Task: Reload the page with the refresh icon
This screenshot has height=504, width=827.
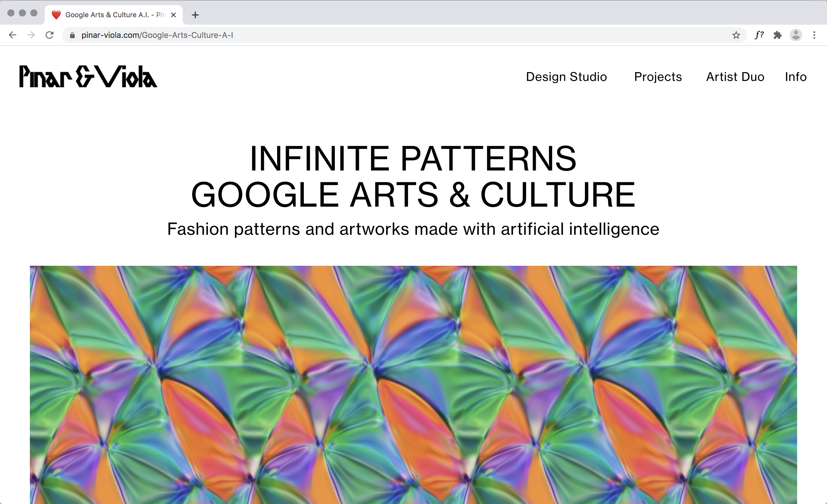Action: [x=49, y=35]
